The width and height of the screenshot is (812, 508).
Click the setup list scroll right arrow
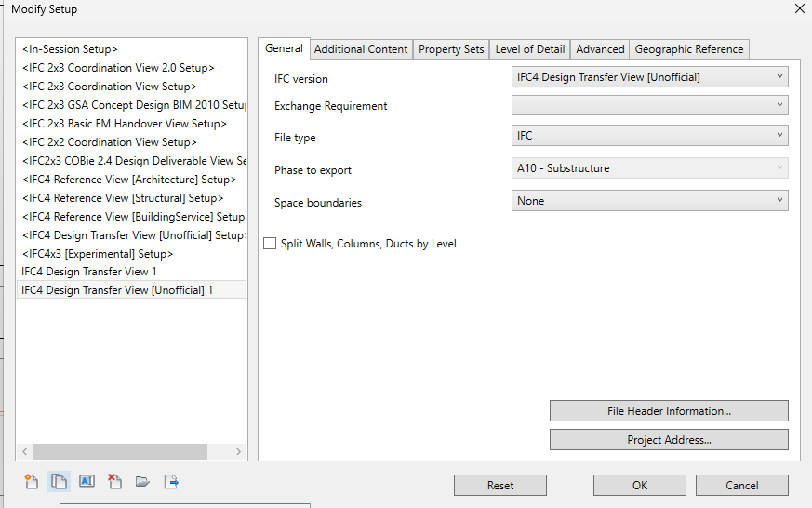tap(238, 451)
